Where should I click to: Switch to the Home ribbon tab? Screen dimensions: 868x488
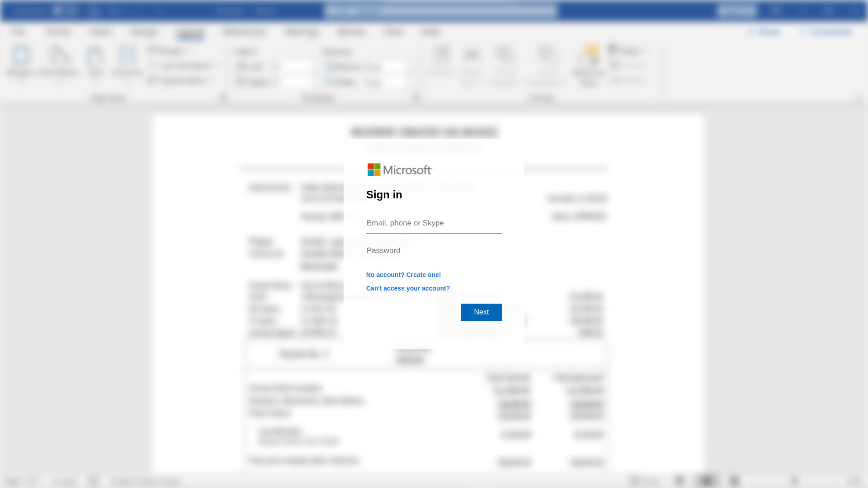pos(58,32)
